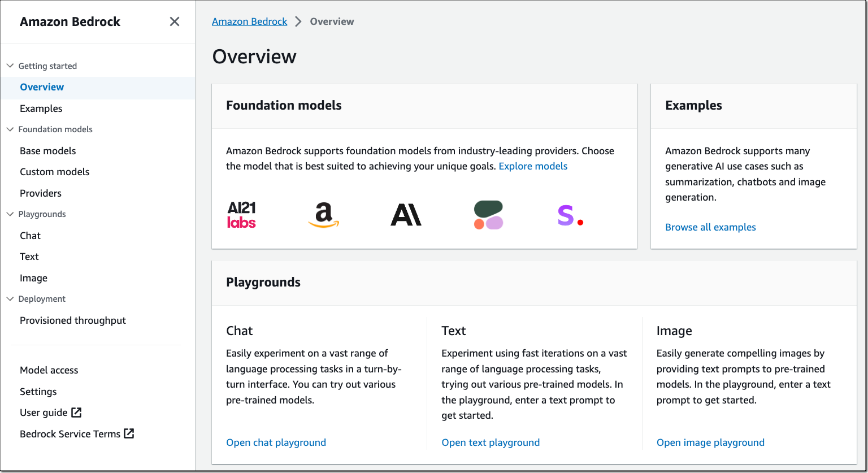The image size is (868, 473).
Task: Collapse the Foundation models sidebar section
Action: [10, 129]
